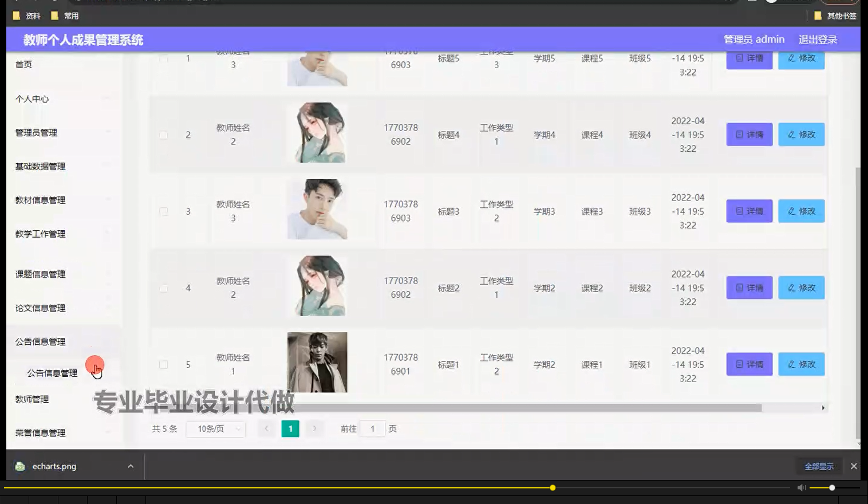The width and height of the screenshot is (868, 504).
Task: Click the vertical page scrollbar
Action: click(x=857, y=304)
